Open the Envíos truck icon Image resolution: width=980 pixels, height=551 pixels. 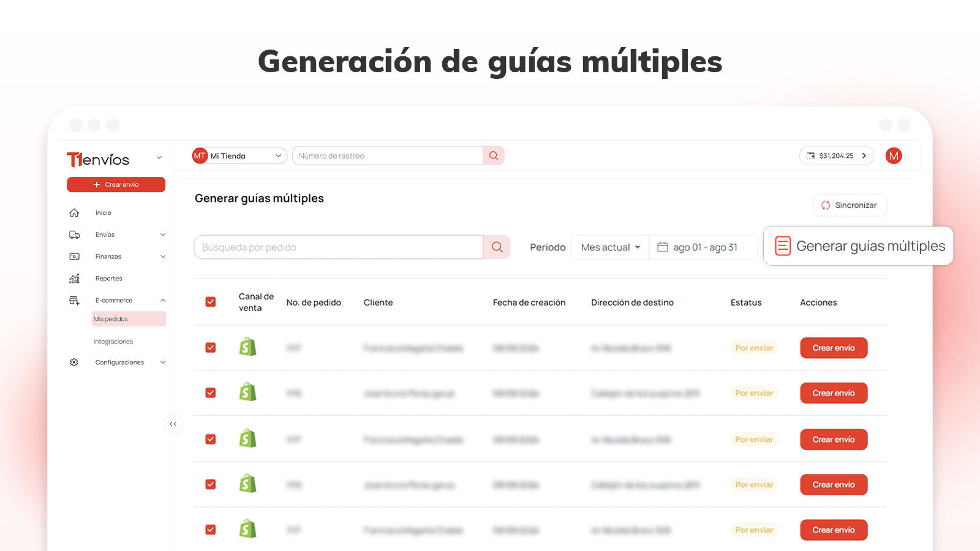coord(74,234)
